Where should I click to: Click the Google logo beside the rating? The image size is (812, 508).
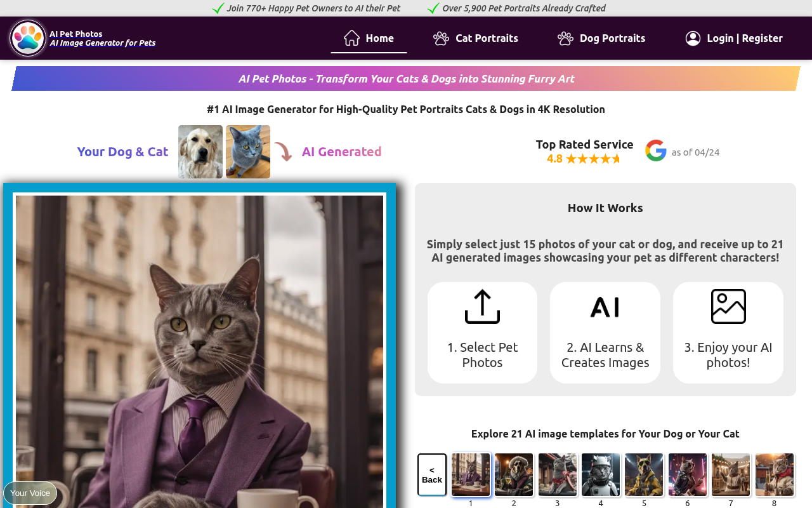tap(655, 151)
